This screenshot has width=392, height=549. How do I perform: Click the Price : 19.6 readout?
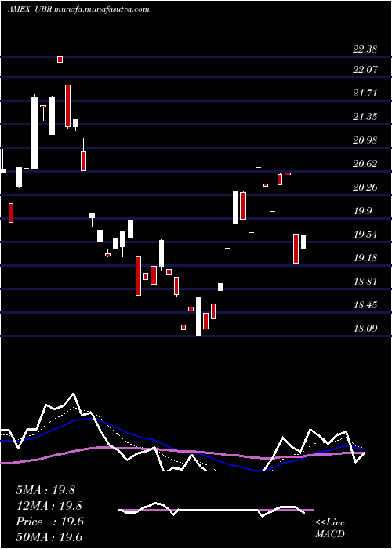49,522
